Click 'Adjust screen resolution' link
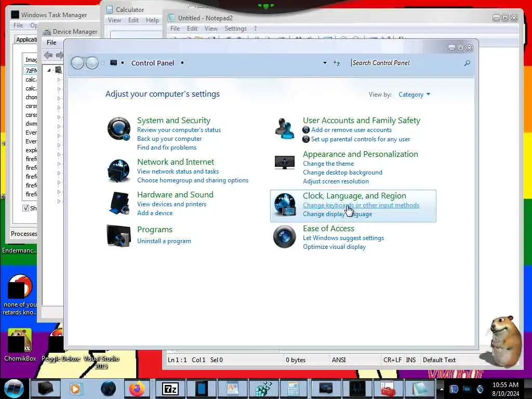 [336, 181]
